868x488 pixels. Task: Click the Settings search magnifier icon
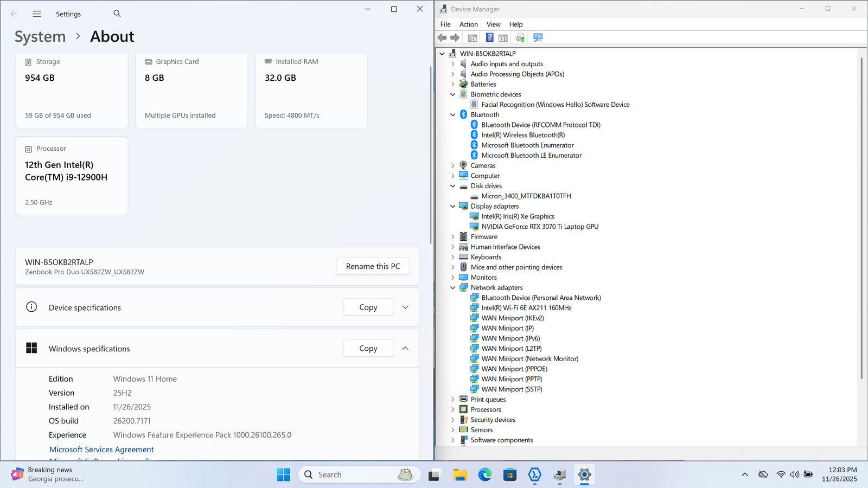point(117,14)
